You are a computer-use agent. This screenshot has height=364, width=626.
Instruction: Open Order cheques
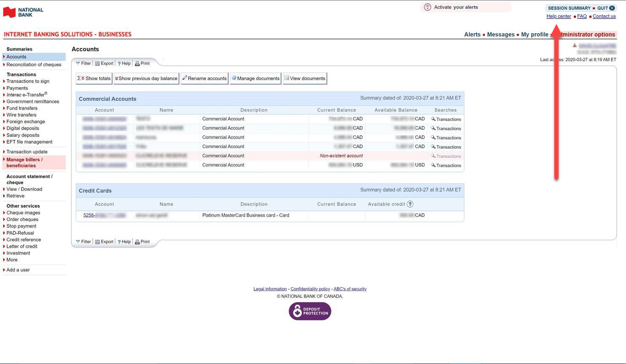pos(22,219)
